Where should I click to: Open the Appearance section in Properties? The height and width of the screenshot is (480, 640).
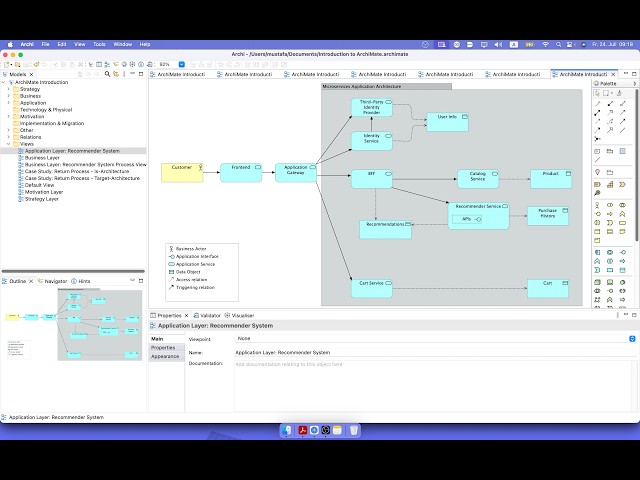tap(165, 356)
